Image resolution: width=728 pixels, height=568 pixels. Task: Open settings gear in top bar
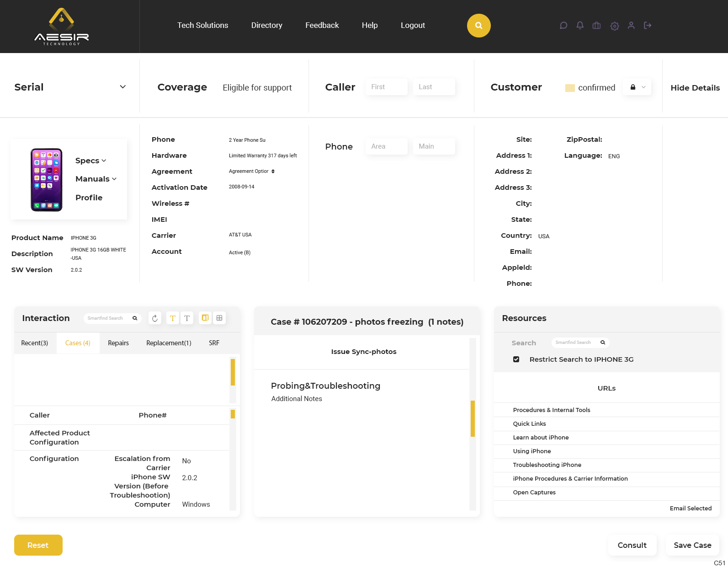pos(615,26)
